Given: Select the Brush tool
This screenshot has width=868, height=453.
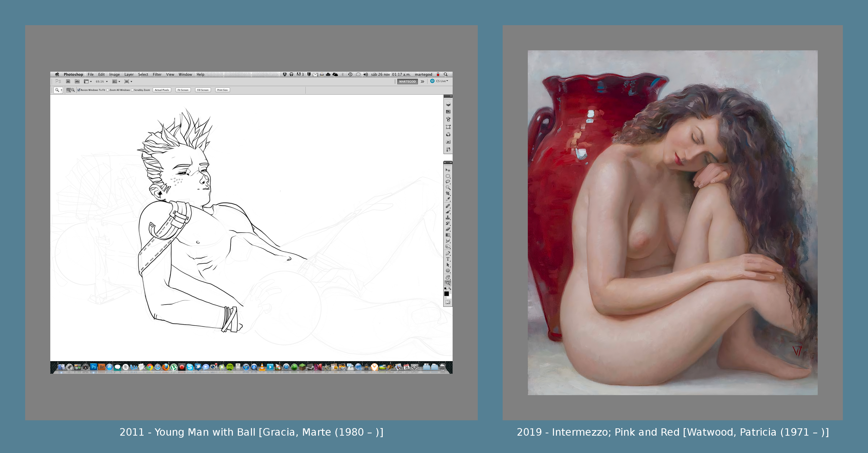Looking at the screenshot, I should coord(448,211).
